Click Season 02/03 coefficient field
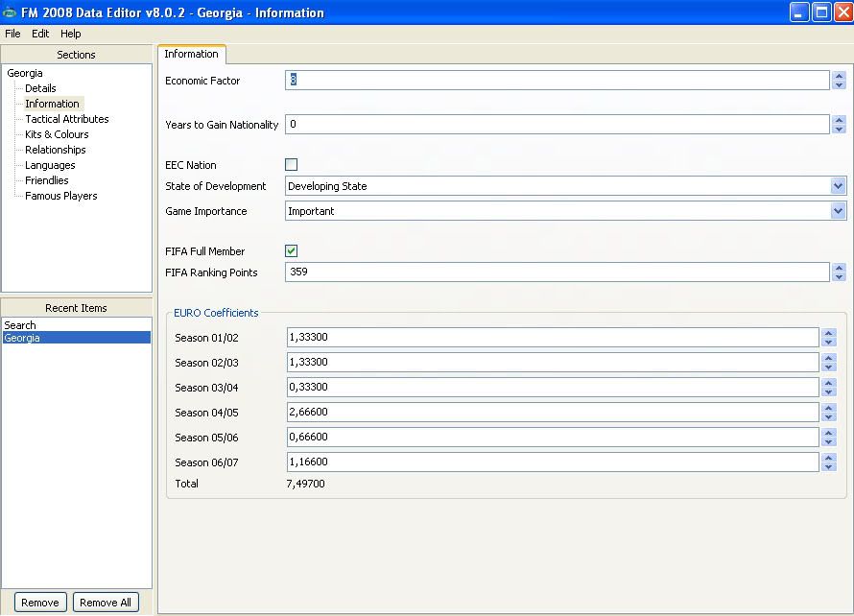854x616 pixels. pyautogui.click(x=553, y=362)
